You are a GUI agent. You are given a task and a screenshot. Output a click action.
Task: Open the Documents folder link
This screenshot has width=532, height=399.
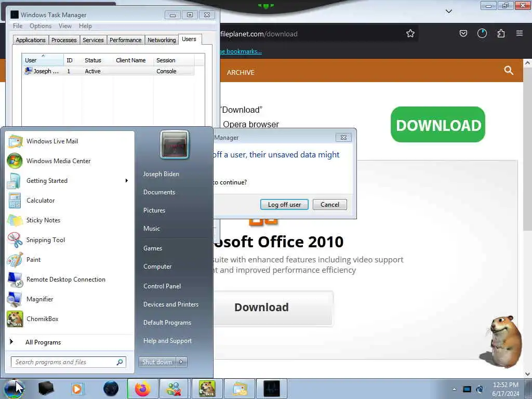click(159, 192)
